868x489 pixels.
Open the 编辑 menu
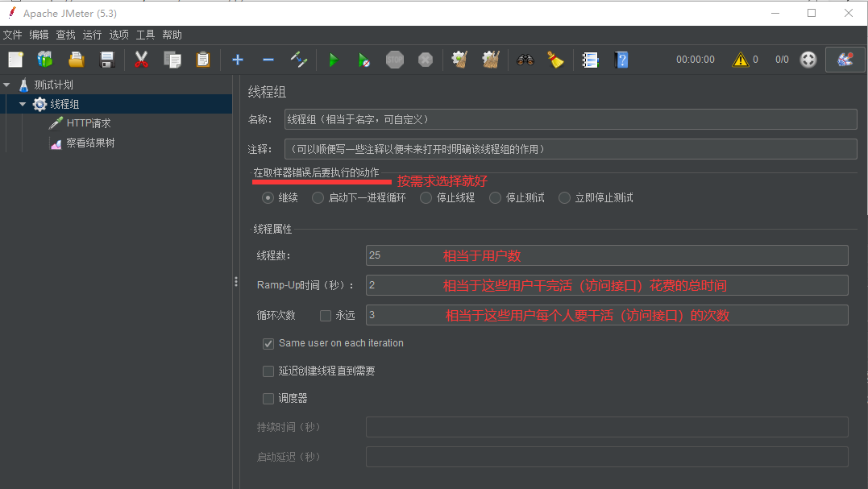coord(39,35)
